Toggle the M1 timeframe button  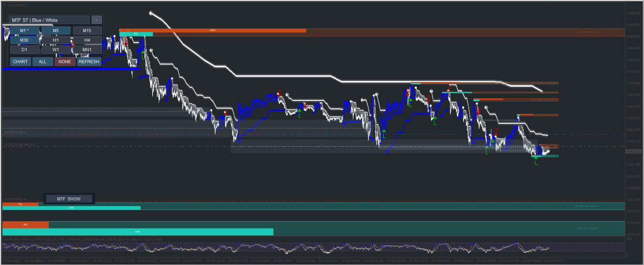point(24,31)
